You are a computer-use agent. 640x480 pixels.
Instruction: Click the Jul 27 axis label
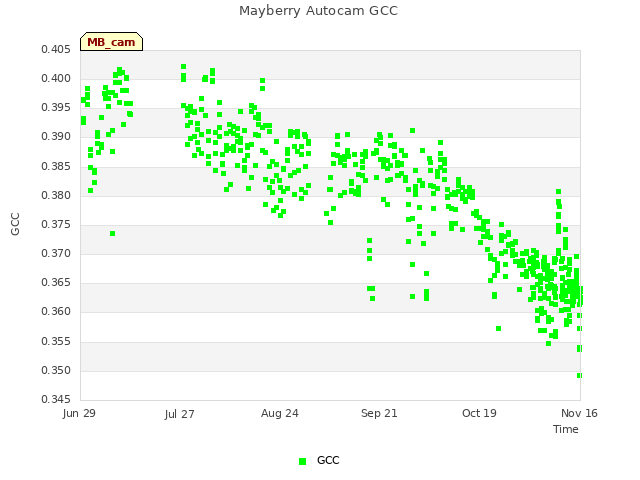pyautogui.click(x=180, y=414)
